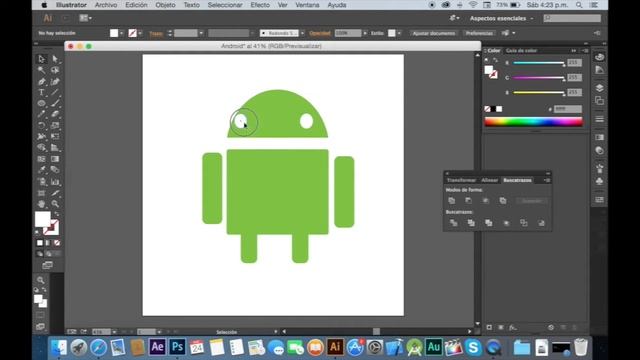640x360 pixels.
Task: Switch to Guía de color tab
Action: [521, 51]
